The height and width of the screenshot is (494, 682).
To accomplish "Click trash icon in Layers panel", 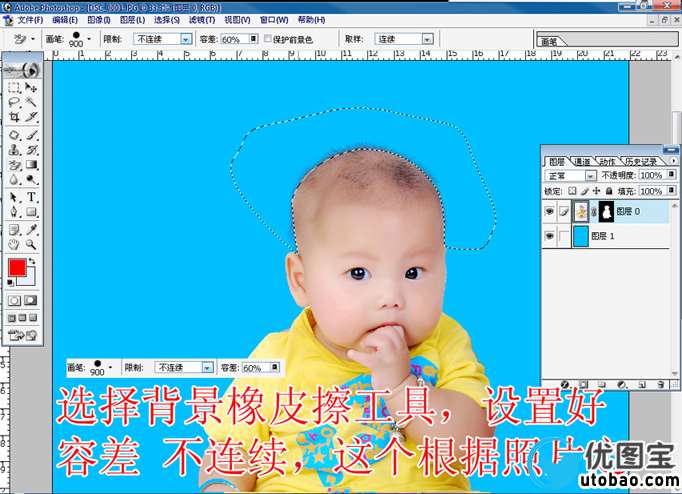I will tap(660, 384).
